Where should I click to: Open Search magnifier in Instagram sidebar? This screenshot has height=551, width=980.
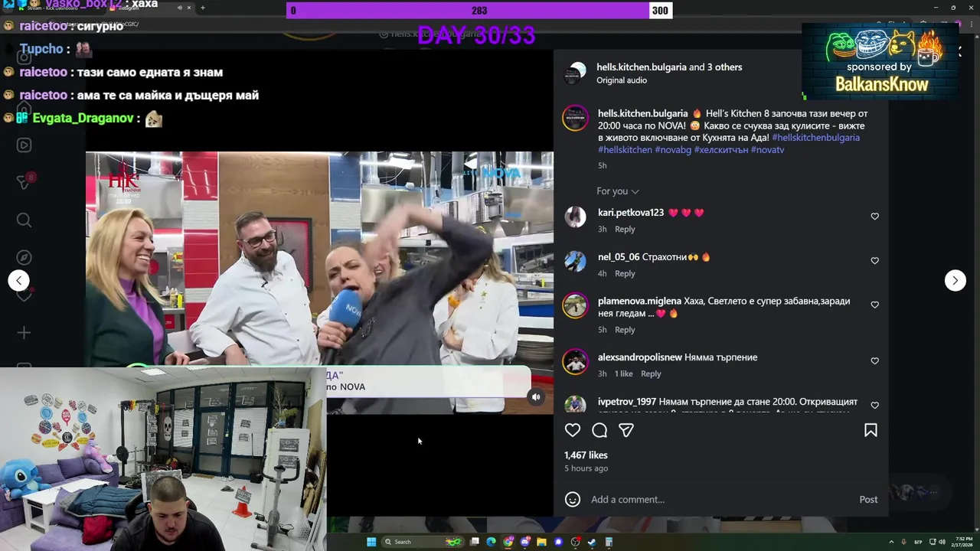point(24,220)
